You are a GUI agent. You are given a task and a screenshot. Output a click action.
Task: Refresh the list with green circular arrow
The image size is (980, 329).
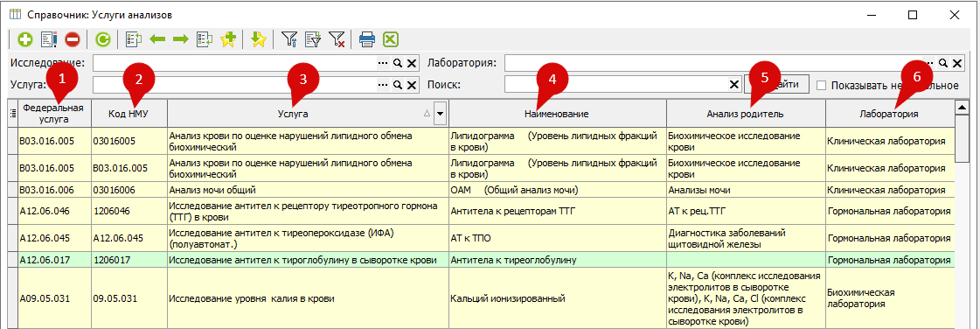click(x=102, y=40)
